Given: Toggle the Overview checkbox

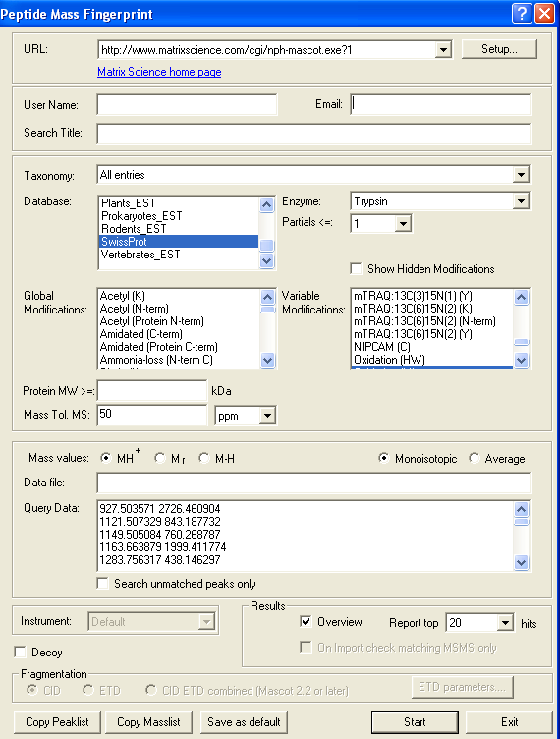Looking at the screenshot, I should click(x=306, y=622).
